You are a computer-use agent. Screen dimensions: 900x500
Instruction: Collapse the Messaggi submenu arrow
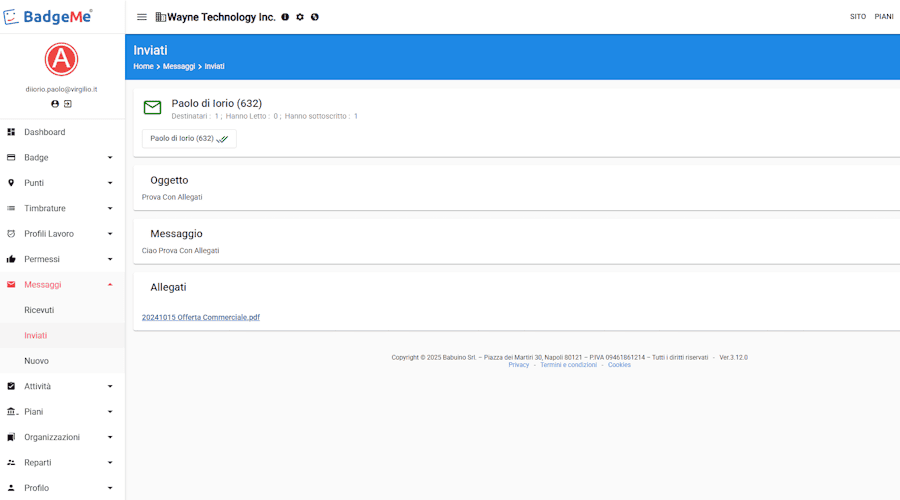[x=110, y=285]
